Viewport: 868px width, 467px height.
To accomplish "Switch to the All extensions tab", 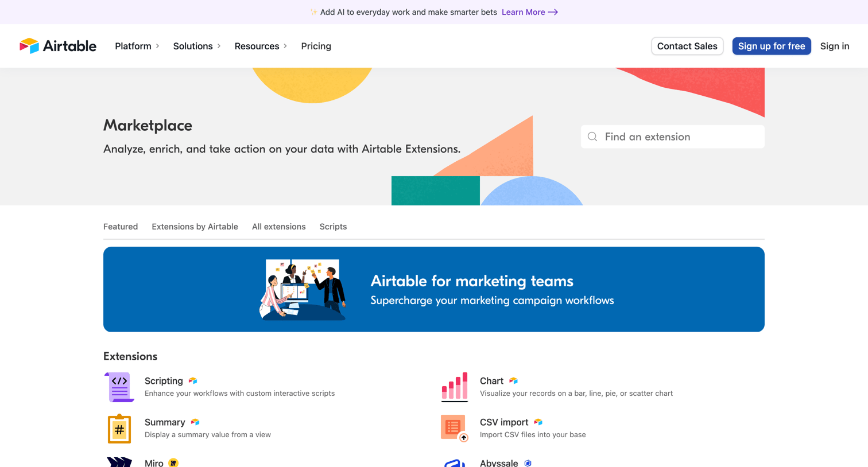I will pos(279,227).
